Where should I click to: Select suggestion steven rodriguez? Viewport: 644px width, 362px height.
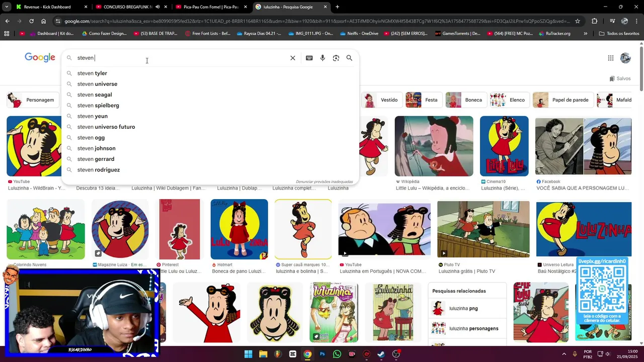click(210, 170)
